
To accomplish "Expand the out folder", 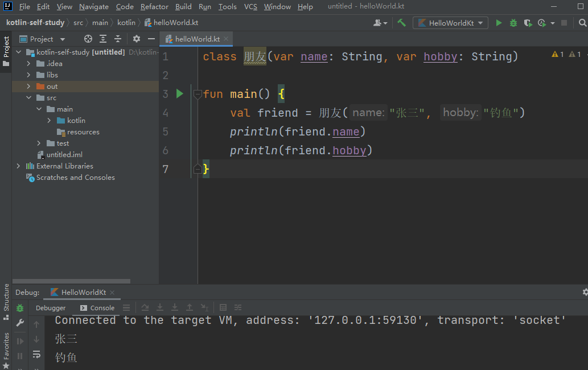I will pos(28,86).
